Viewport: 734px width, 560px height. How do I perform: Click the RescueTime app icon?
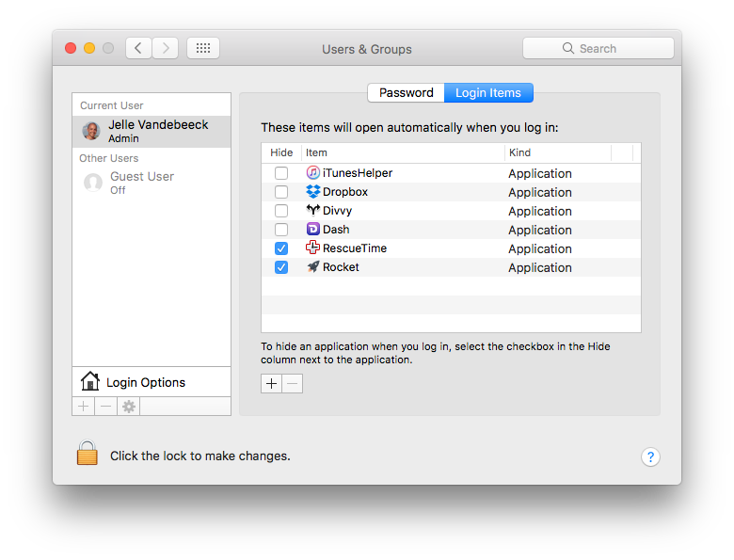[x=312, y=248]
